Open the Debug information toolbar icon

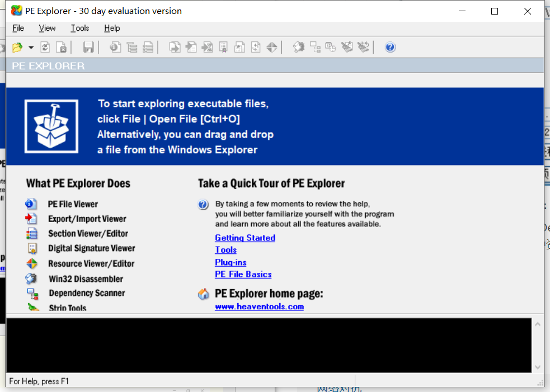(239, 48)
